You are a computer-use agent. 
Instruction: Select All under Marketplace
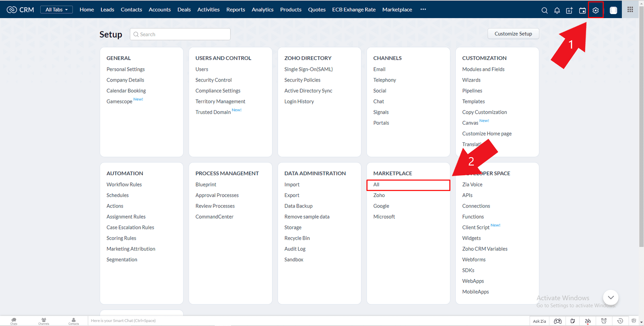coord(376,185)
